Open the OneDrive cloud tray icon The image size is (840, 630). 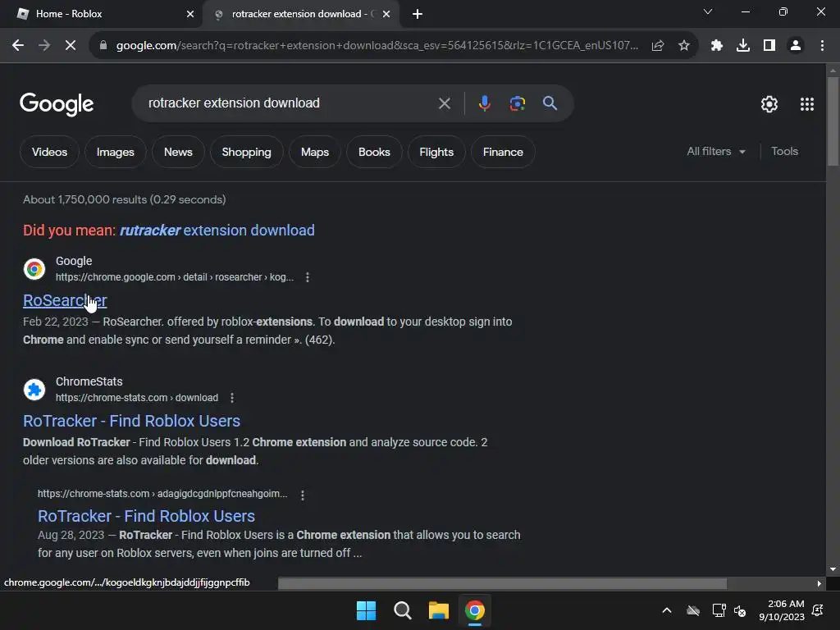click(693, 610)
